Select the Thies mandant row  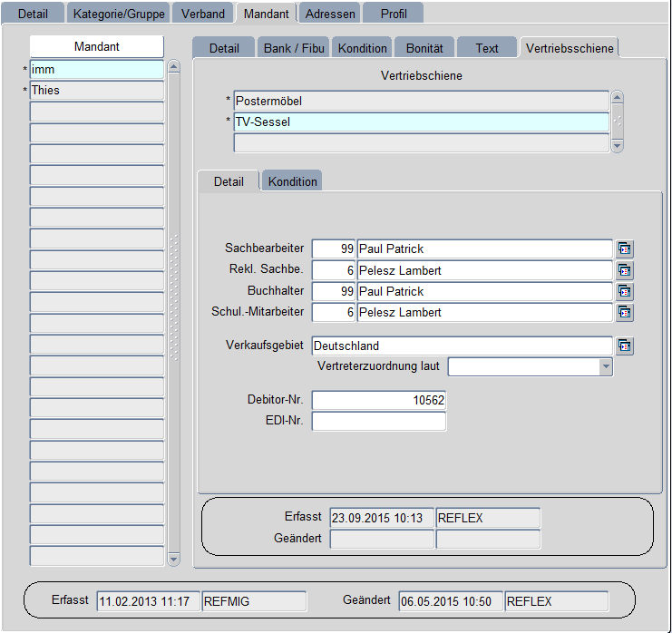96,91
